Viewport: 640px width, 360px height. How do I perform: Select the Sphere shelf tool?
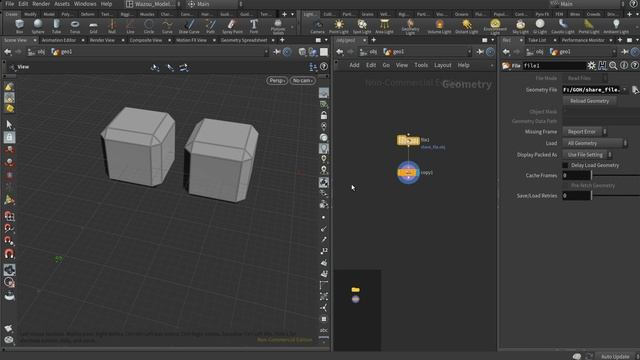(x=38, y=26)
